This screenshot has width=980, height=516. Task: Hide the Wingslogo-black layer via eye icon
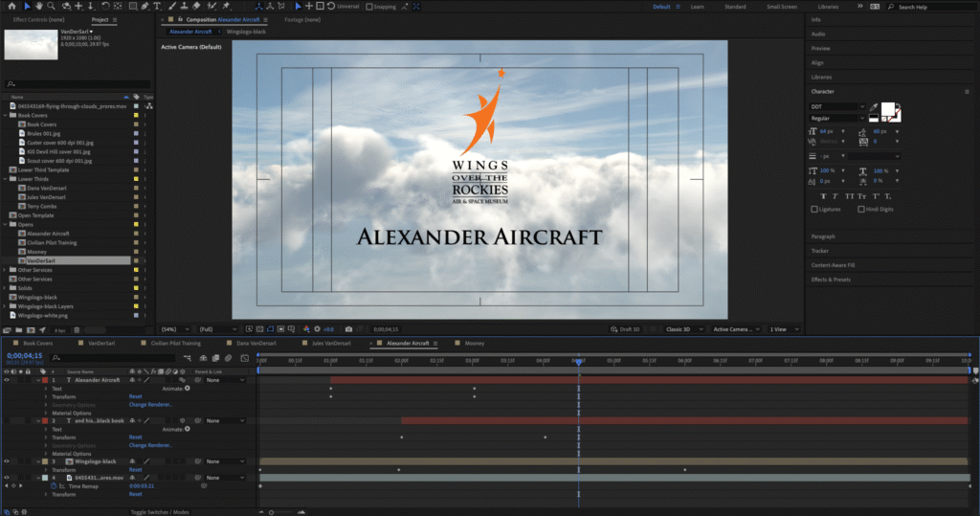(x=6, y=461)
